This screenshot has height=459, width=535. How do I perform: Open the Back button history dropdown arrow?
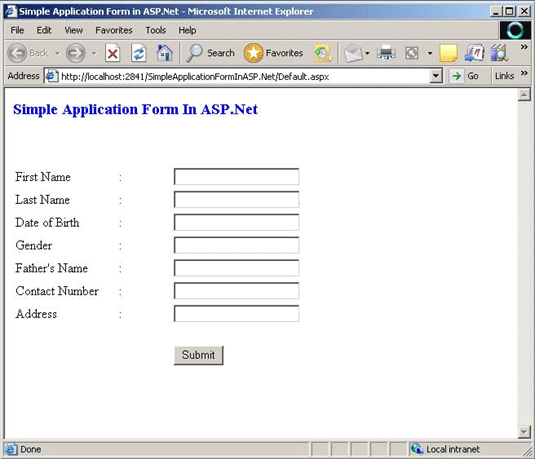click(x=57, y=53)
